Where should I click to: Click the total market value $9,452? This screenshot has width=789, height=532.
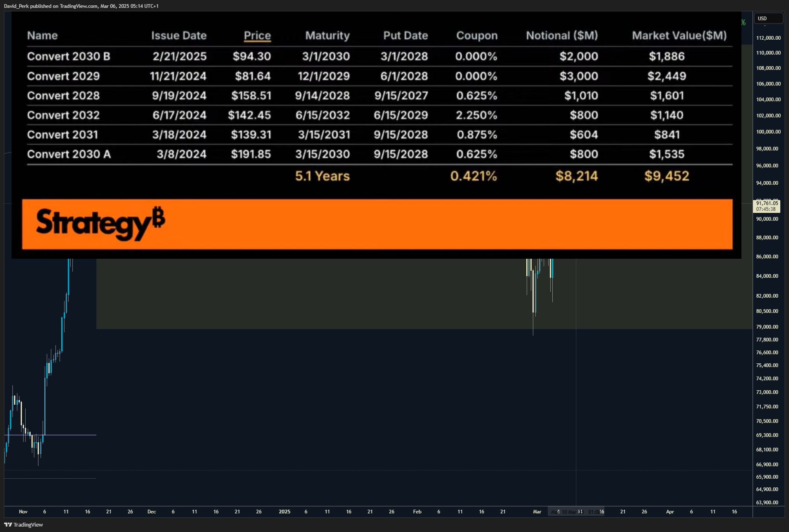point(667,176)
